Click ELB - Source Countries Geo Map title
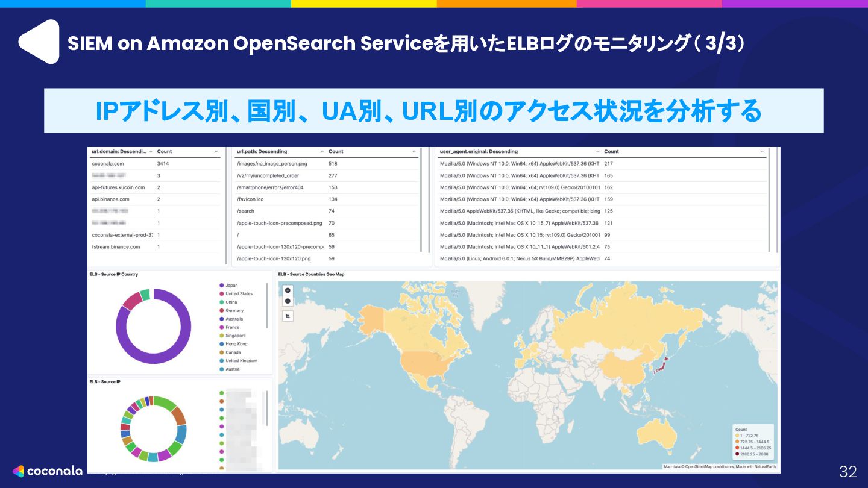Image resolution: width=868 pixels, height=488 pixels. pyautogui.click(x=313, y=274)
